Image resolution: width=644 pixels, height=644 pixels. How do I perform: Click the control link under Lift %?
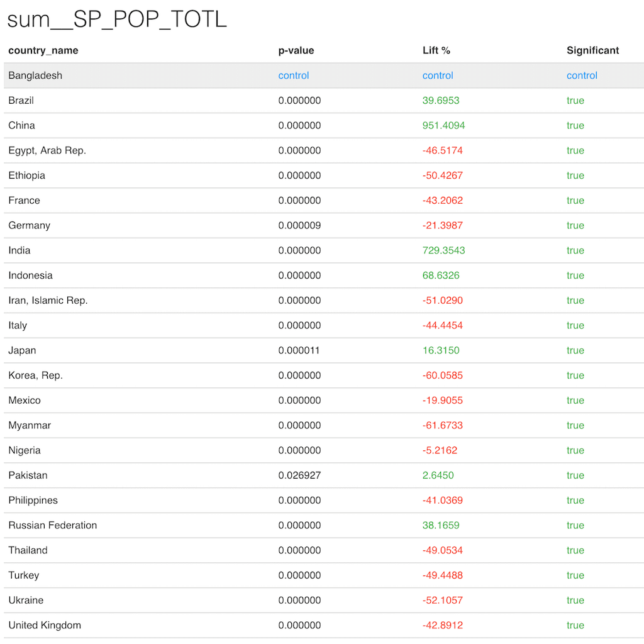[x=438, y=75]
